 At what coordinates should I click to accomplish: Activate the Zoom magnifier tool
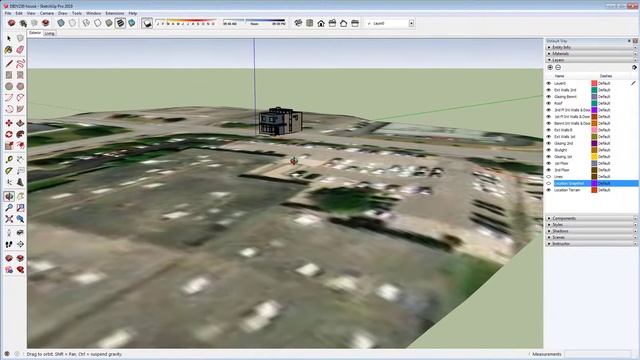tap(9, 208)
